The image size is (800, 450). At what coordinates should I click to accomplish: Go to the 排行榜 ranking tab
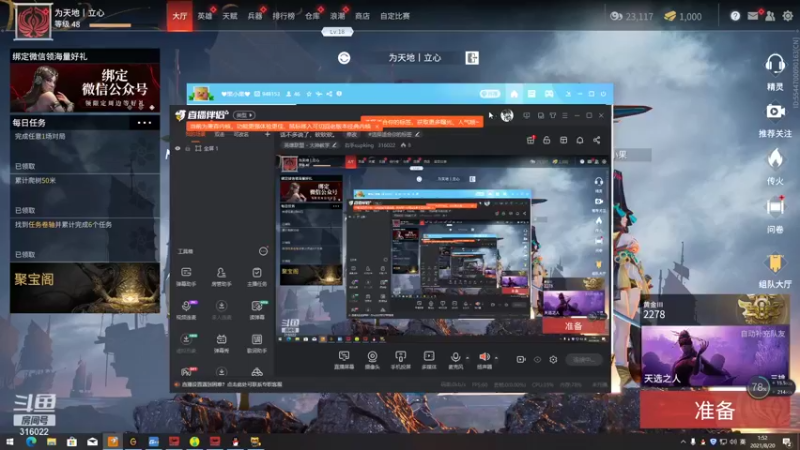click(x=284, y=16)
